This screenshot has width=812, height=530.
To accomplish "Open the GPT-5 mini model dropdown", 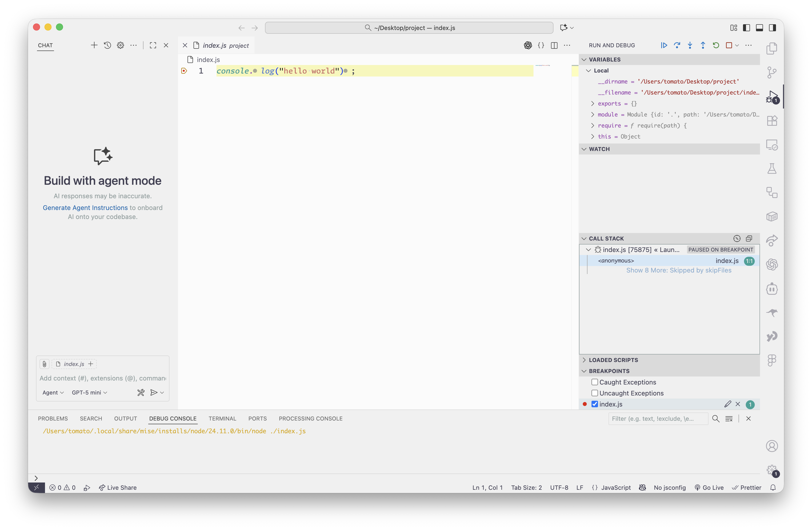I will [89, 392].
